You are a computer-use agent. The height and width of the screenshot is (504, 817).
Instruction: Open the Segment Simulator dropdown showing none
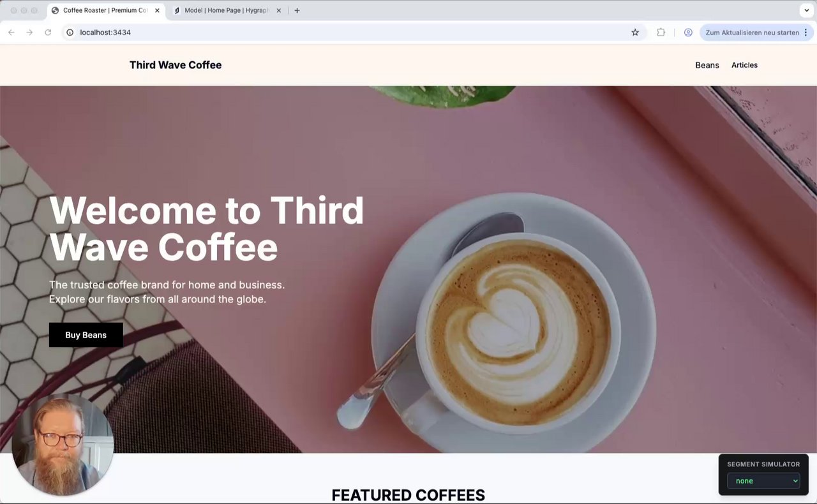763,481
